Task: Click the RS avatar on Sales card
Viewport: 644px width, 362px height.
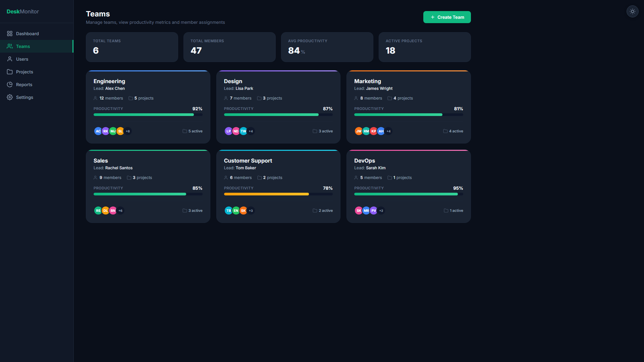Action: [98, 210]
